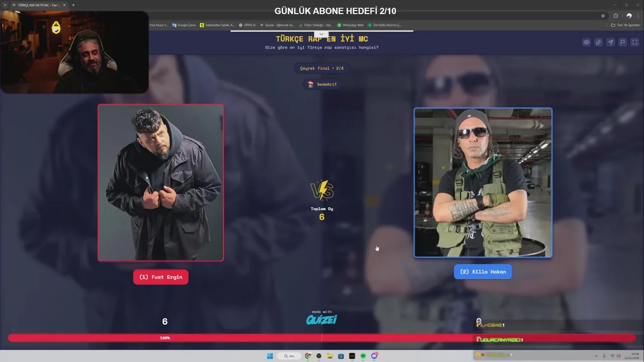644x362 pixels.
Task: Open the Chrome three-dot menu
Action: [x=638, y=16]
